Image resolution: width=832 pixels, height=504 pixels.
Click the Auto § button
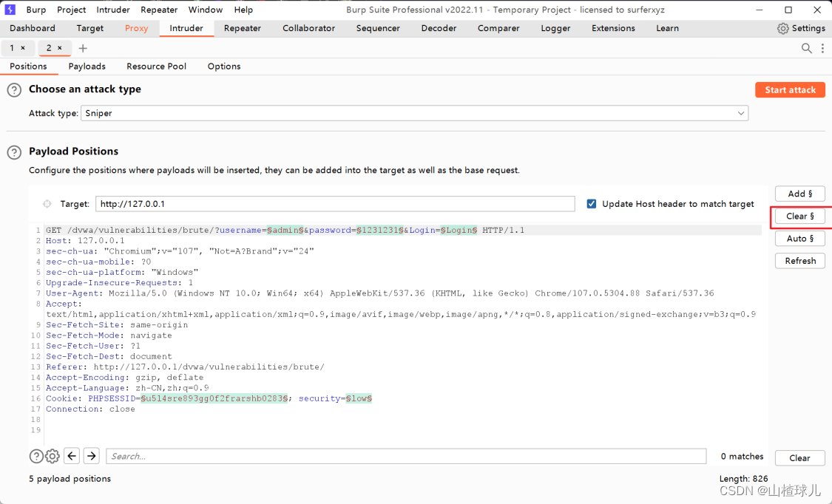tap(799, 239)
